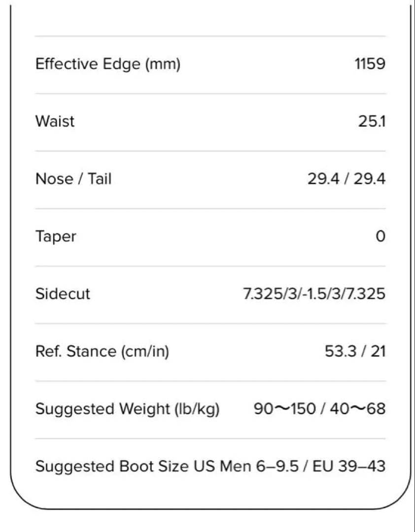Click the Sidecut row label
The image size is (415, 532).
(x=63, y=294)
